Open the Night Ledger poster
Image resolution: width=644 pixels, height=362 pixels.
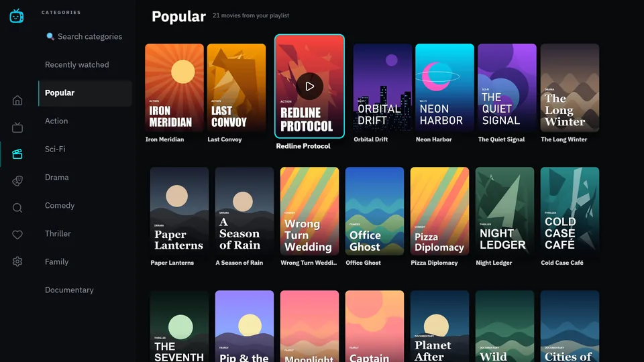(504, 211)
